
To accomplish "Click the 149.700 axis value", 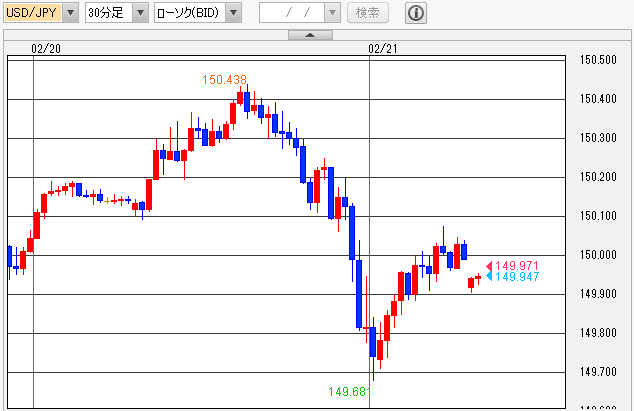I will pyautogui.click(x=598, y=372).
